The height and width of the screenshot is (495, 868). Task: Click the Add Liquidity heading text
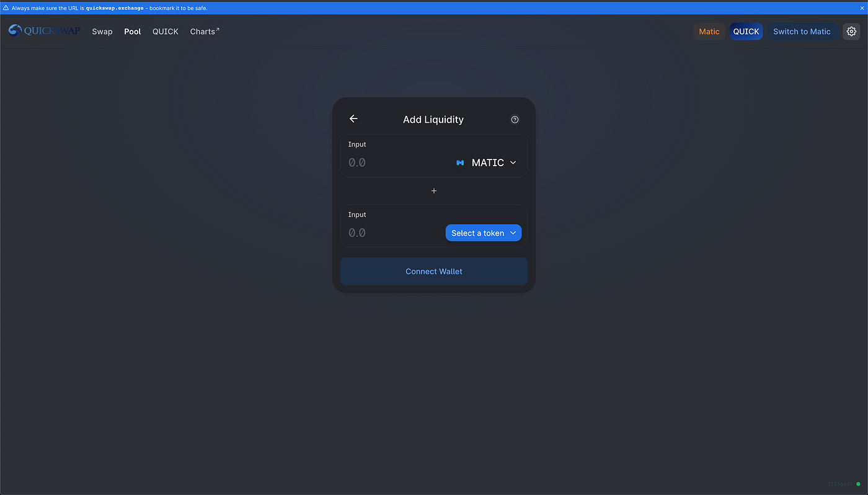(433, 120)
